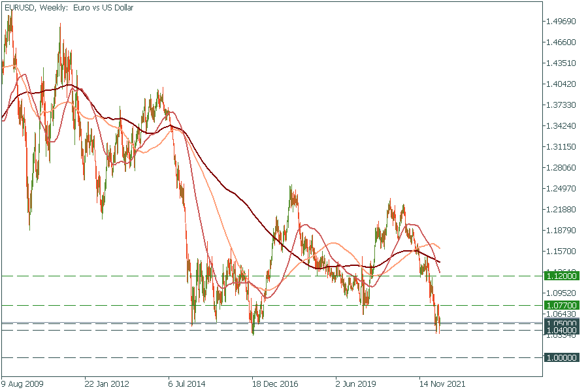Click the 14 Nov 2021 date label
Screen dimensions: 588x392
pos(442,384)
